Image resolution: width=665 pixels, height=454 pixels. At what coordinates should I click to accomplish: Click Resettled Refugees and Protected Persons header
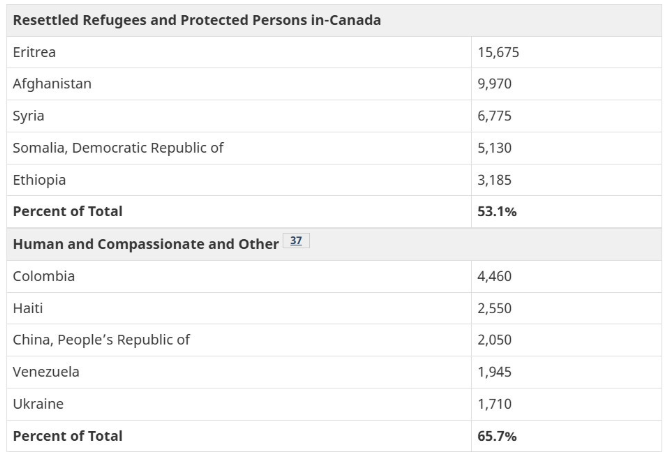coord(197,20)
